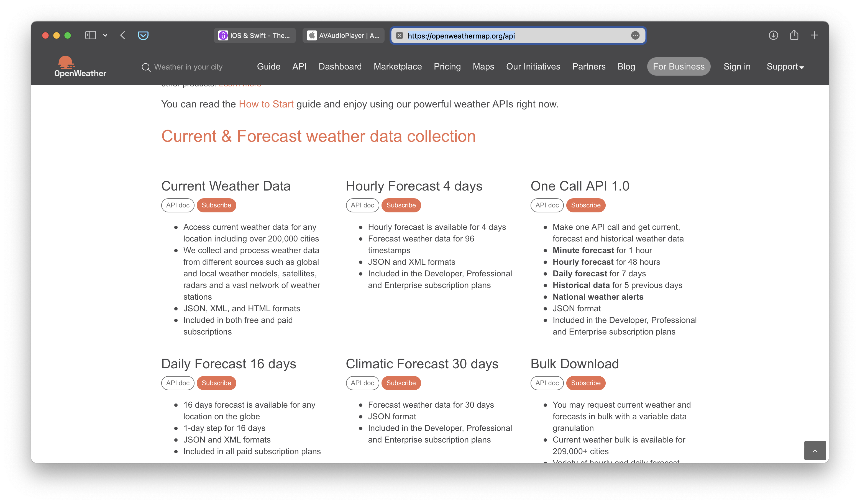Open the How to Start link

(266, 104)
